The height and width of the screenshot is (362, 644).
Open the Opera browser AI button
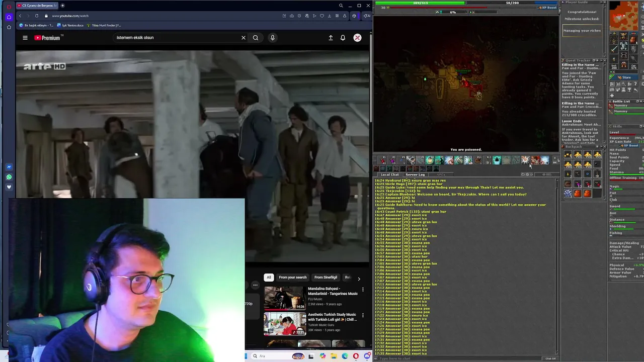[367, 16]
